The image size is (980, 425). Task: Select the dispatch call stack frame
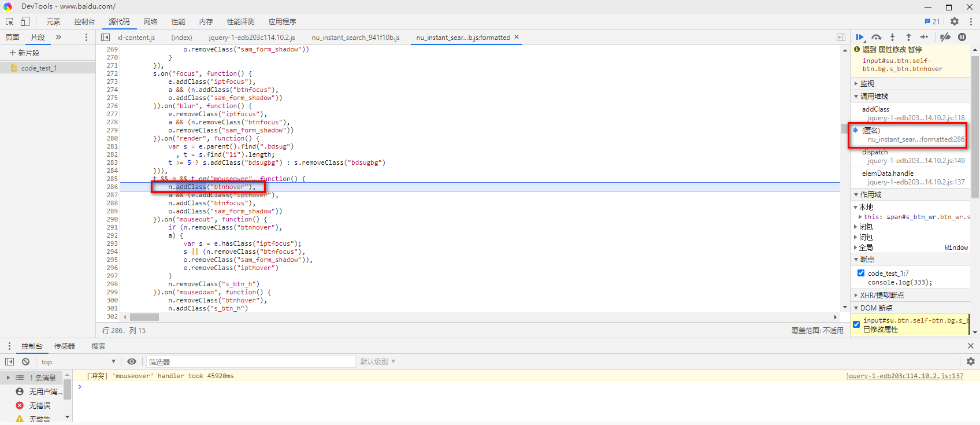coord(910,156)
